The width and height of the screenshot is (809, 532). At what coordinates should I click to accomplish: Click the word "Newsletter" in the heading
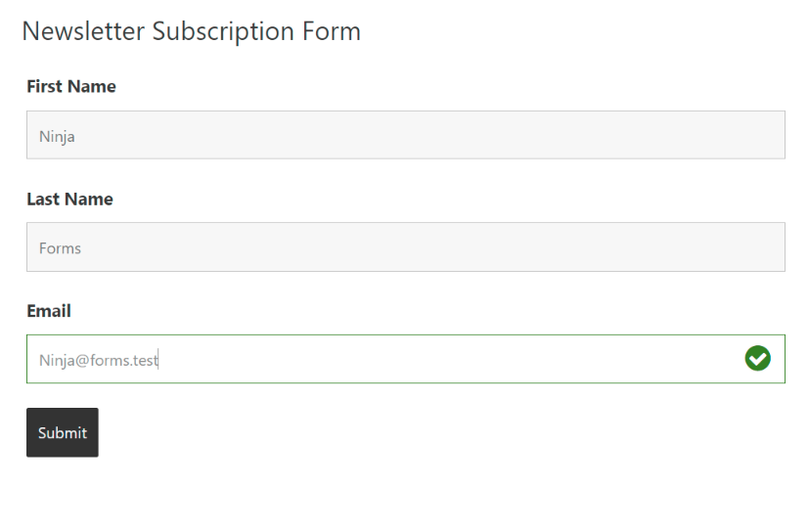(x=83, y=31)
